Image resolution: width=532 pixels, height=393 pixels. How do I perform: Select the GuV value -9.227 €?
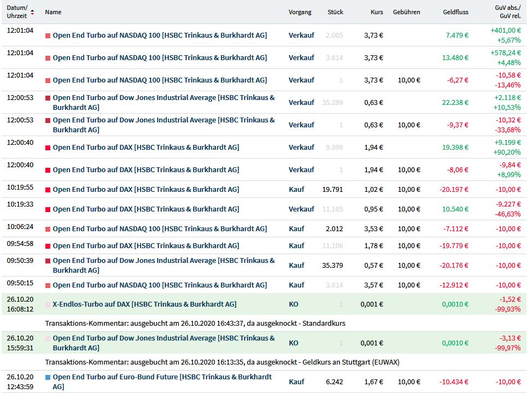click(x=508, y=204)
